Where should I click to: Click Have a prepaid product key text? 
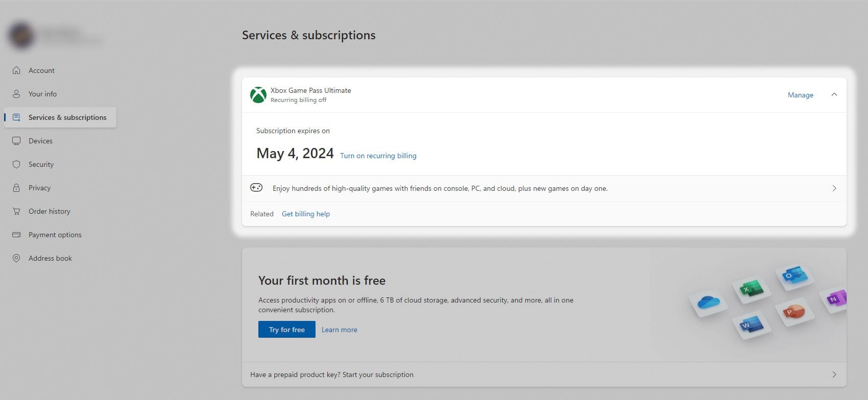[x=332, y=374]
